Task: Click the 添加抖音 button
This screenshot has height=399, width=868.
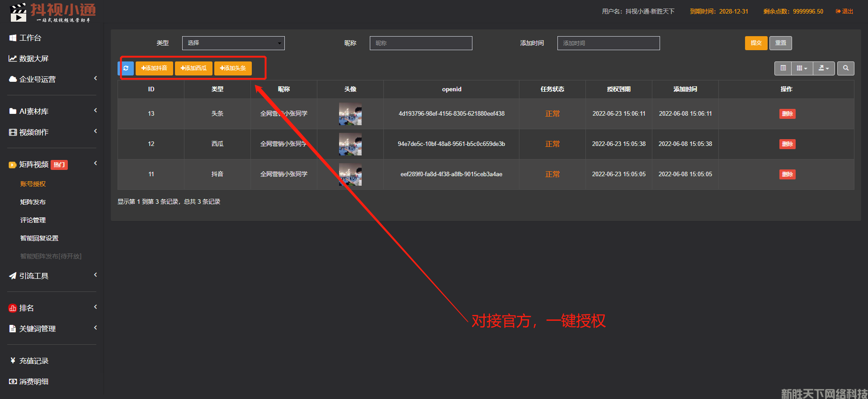Action: [x=154, y=68]
